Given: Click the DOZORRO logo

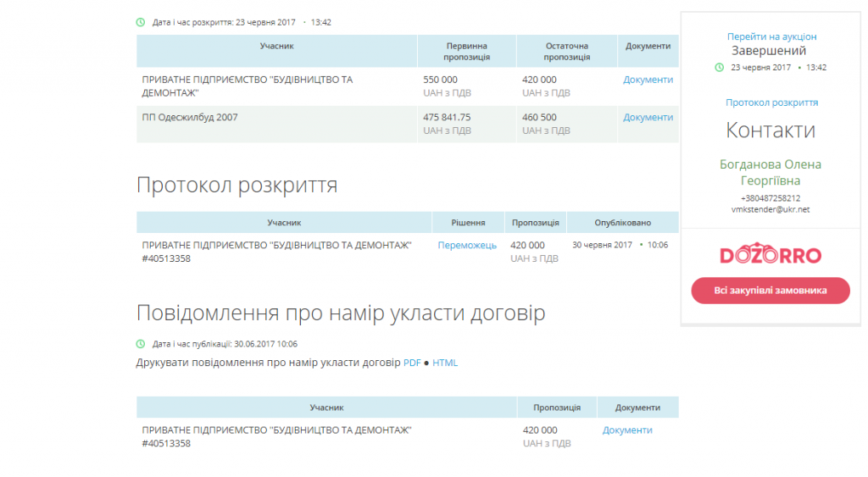Looking at the screenshot, I should 771,255.
